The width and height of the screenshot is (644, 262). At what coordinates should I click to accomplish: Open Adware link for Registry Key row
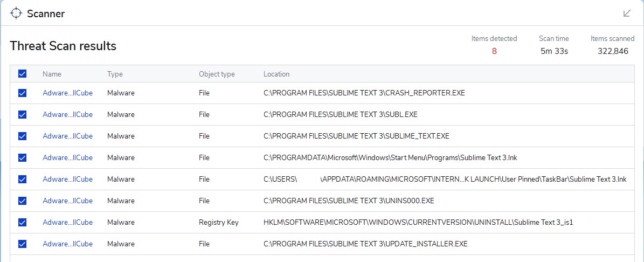coord(68,222)
